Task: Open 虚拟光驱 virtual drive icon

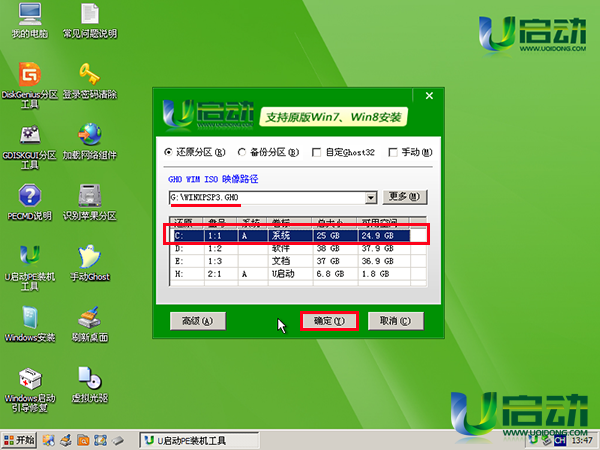Action: coord(89,379)
